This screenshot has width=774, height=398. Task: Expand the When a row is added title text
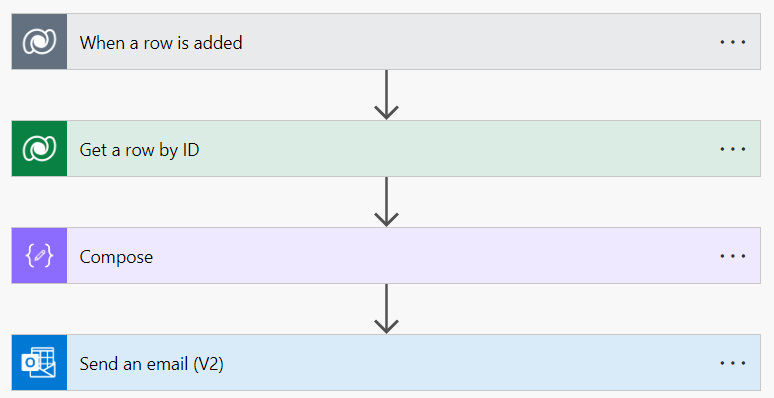click(161, 43)
